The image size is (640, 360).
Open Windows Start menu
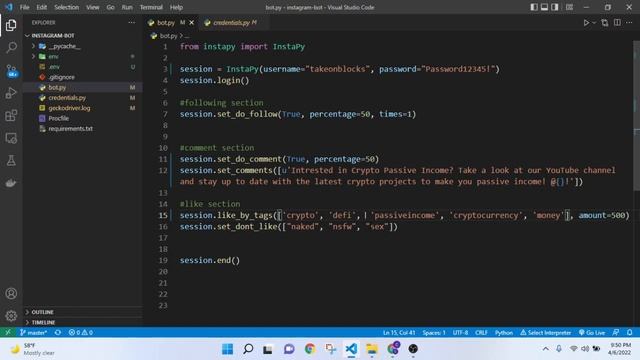click(x=227, y=349)
